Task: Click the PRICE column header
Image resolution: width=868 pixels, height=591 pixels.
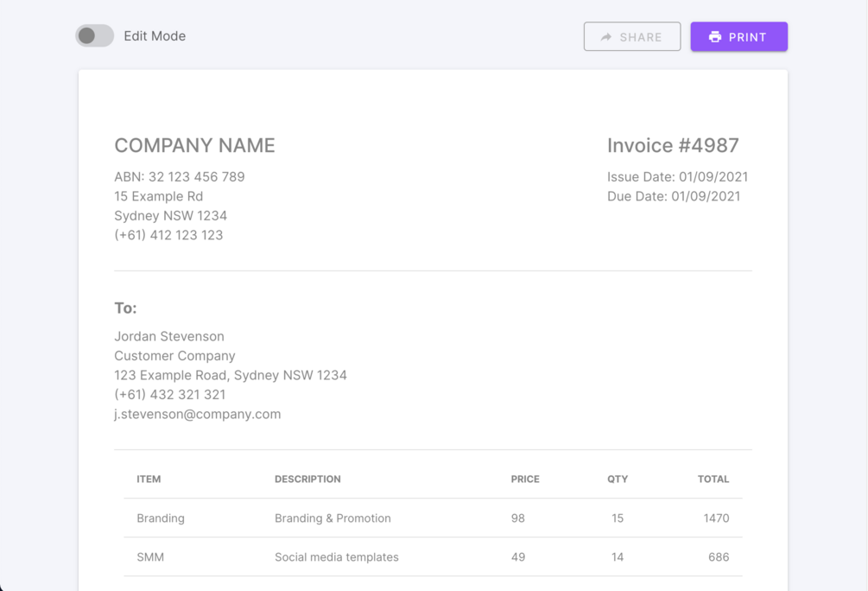Action: coord(525,479)
